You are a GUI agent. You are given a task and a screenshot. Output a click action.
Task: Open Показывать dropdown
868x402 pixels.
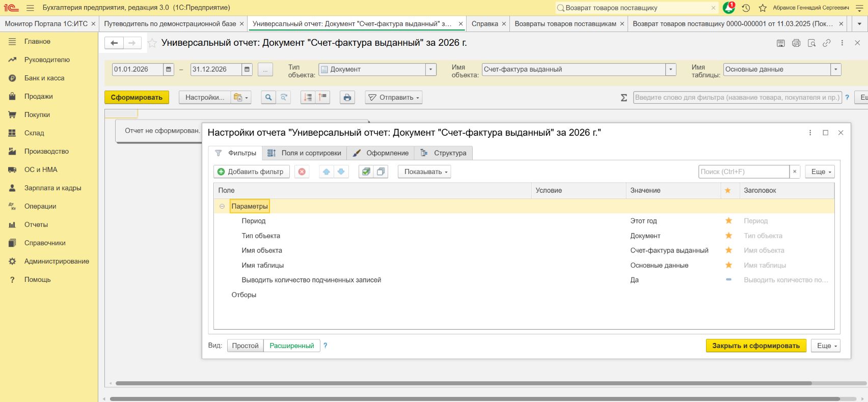coord(424,172)
